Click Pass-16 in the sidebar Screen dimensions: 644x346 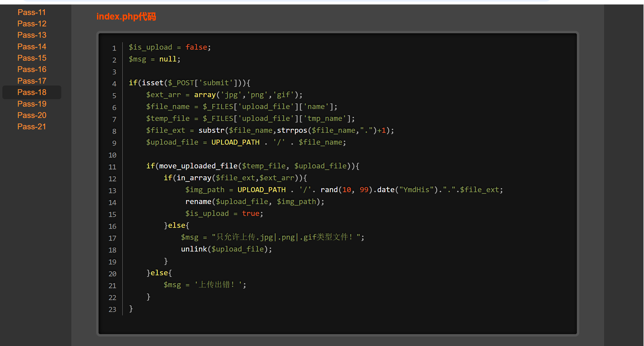pyautogui.click(x=32, y=69)
